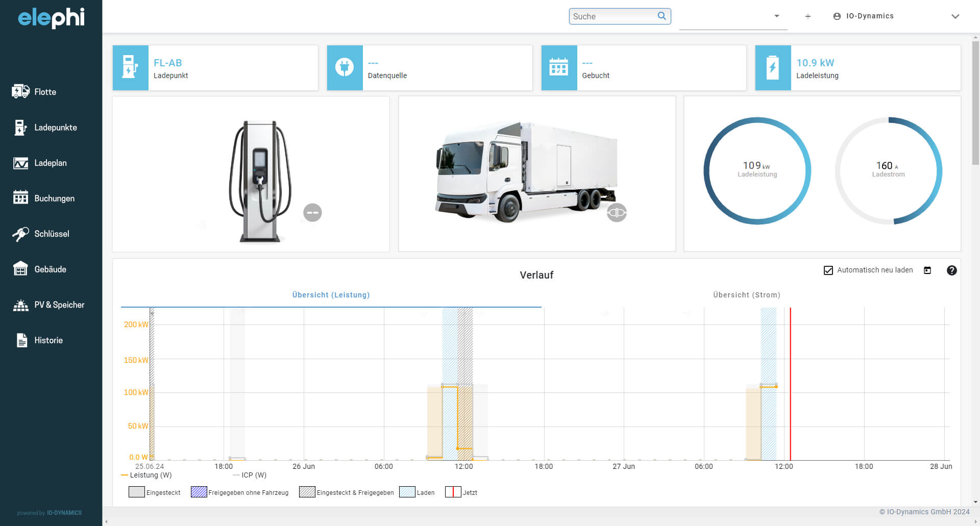Select the Übersicht (Leistung) tab
The image size is (980, 526).
click(331, 295)
